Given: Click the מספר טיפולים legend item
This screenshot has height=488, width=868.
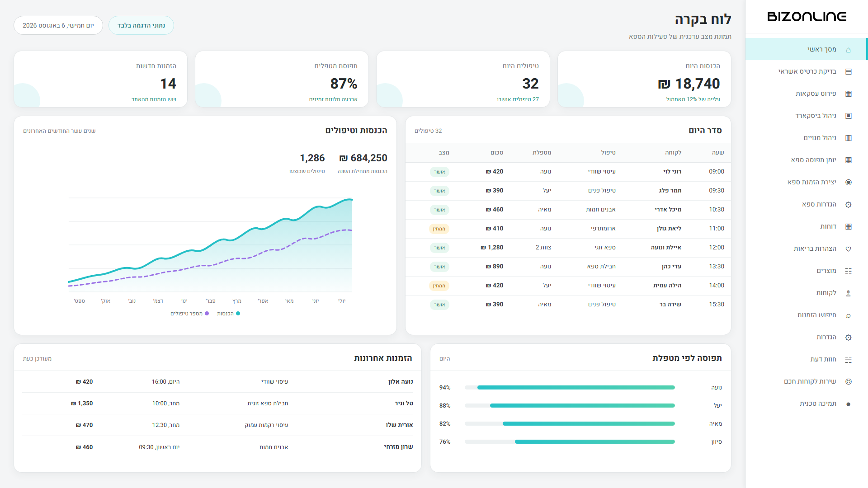Looking at the screenshot, I should tap(189, 314).
